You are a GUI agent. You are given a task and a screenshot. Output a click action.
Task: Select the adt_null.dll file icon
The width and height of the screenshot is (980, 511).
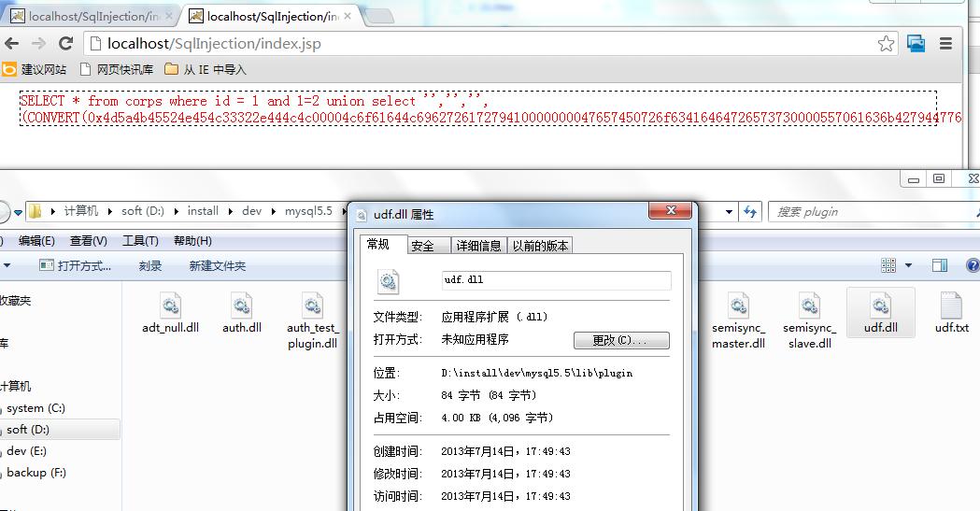(x=170, y=306)
